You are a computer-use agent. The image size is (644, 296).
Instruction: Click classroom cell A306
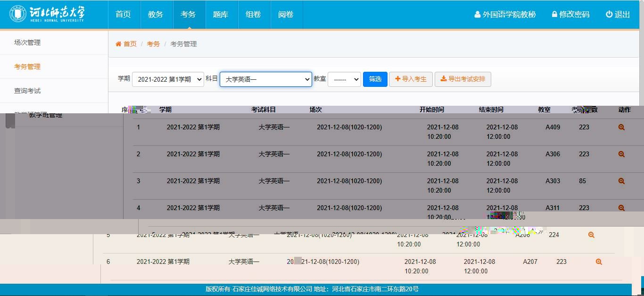coord(553,154)
